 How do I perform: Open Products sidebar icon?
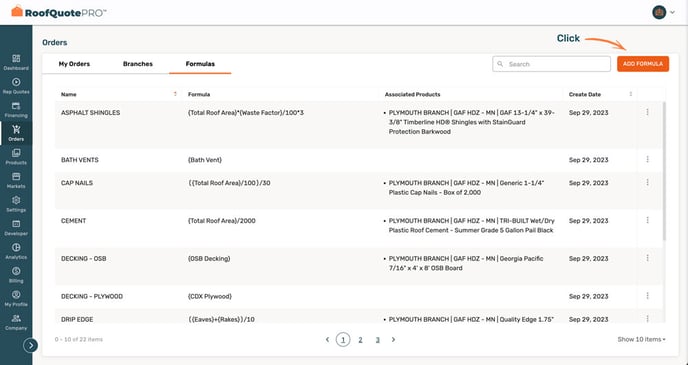point(16,157)
